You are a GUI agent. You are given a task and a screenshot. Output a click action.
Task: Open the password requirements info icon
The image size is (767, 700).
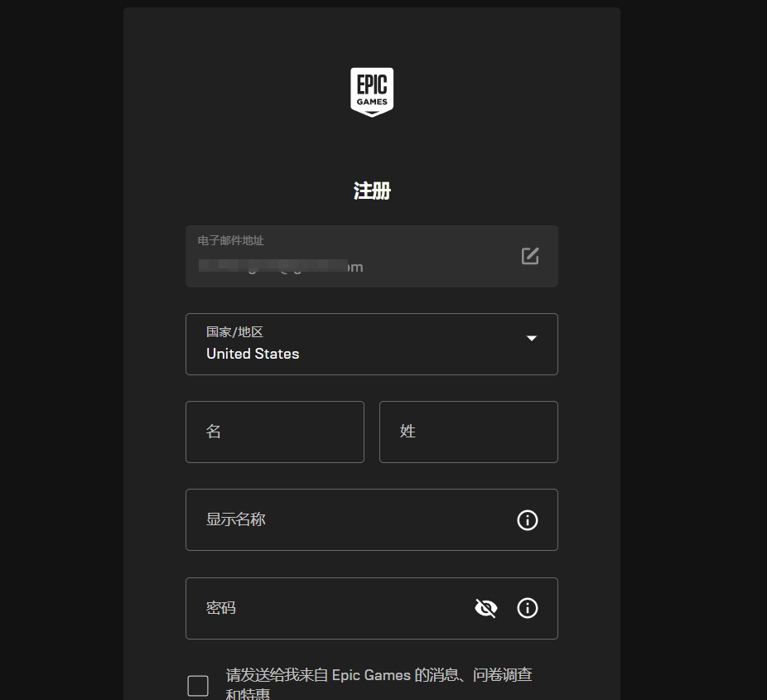[x=528, y=608]
